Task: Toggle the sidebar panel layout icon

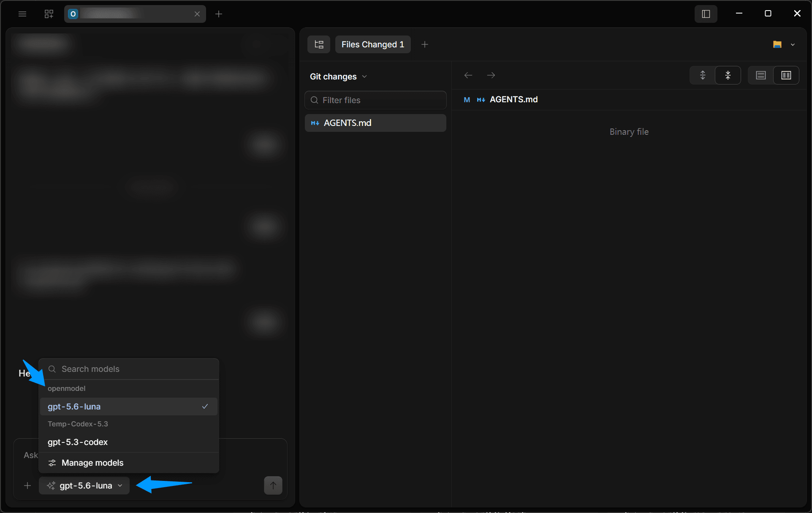Action: click(x=706, y=14)
